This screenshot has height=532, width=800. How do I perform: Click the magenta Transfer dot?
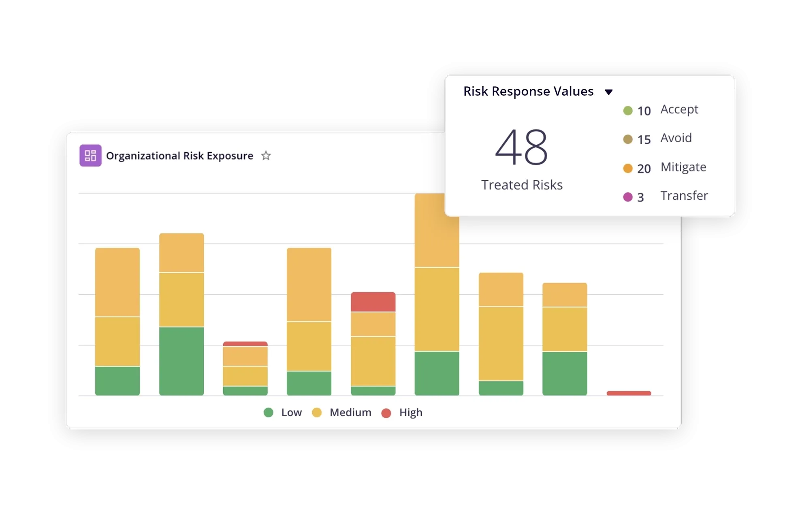pyautogui.click(x=627, y=197)
